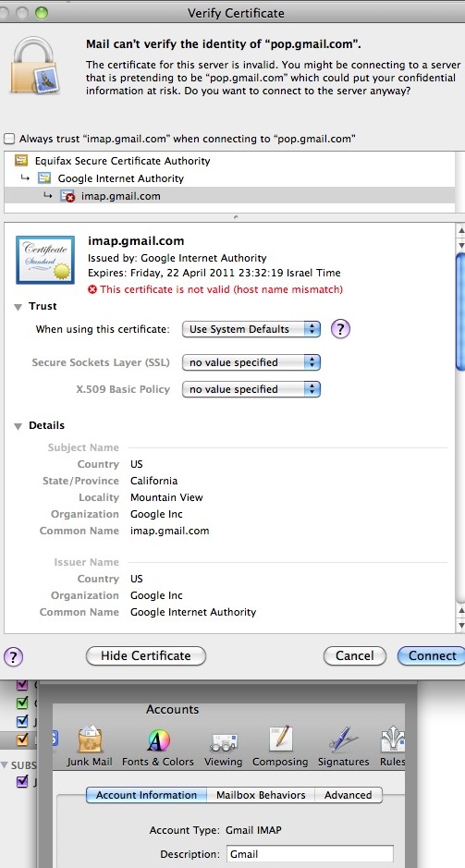Click the red host name mismatch error icon
The height and width of the screenshot is (868, 465).
tap(92, 289)
